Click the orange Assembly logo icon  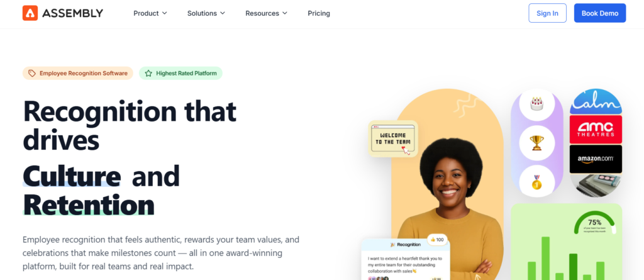coord(30,13)
